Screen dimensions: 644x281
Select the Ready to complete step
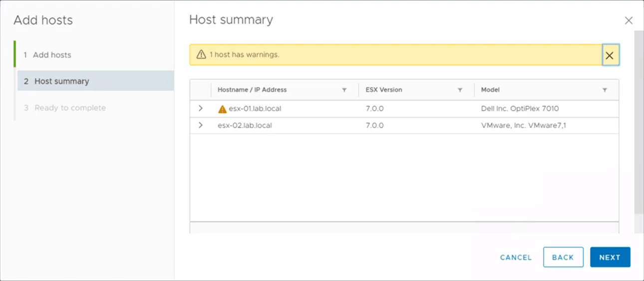pyautogui.click(x=70, y=107)
